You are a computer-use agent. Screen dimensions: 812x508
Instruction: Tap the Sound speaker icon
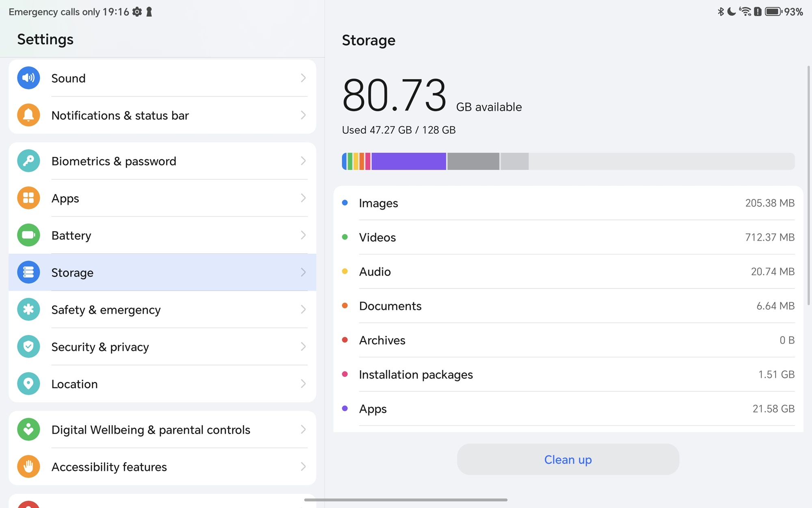[28, 78]
